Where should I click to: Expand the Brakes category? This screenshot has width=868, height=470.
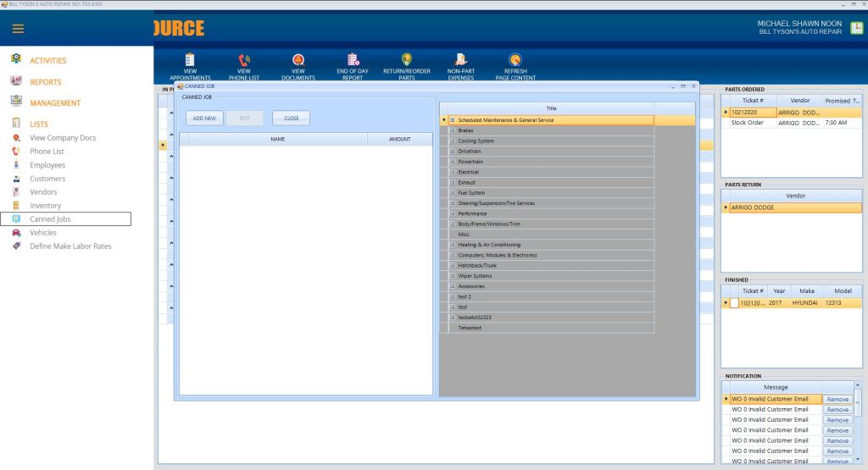coord(453,130)
